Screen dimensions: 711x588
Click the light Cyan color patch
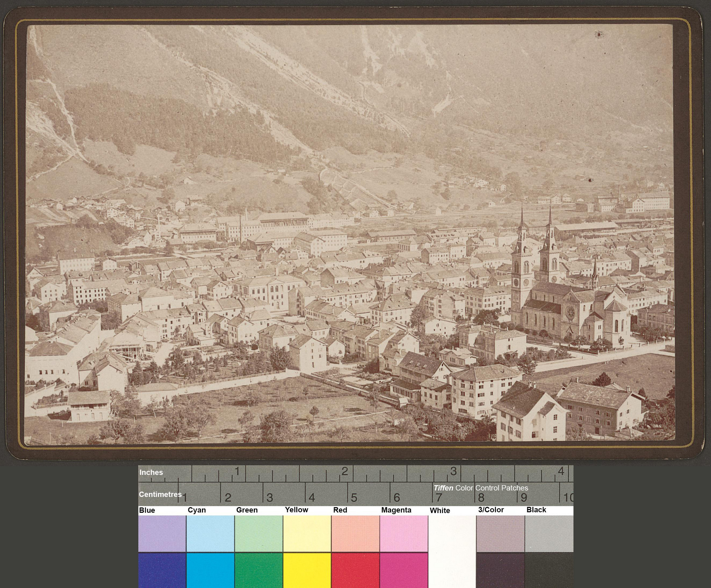point(210,533)
